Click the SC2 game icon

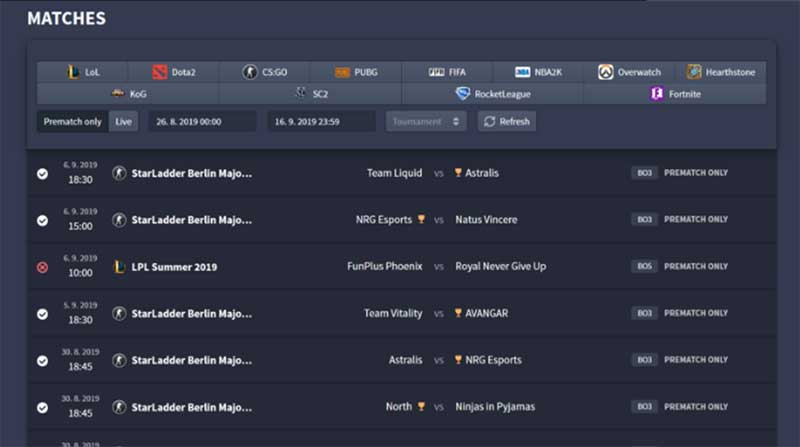pyautogui.click(x=301, y=93)
